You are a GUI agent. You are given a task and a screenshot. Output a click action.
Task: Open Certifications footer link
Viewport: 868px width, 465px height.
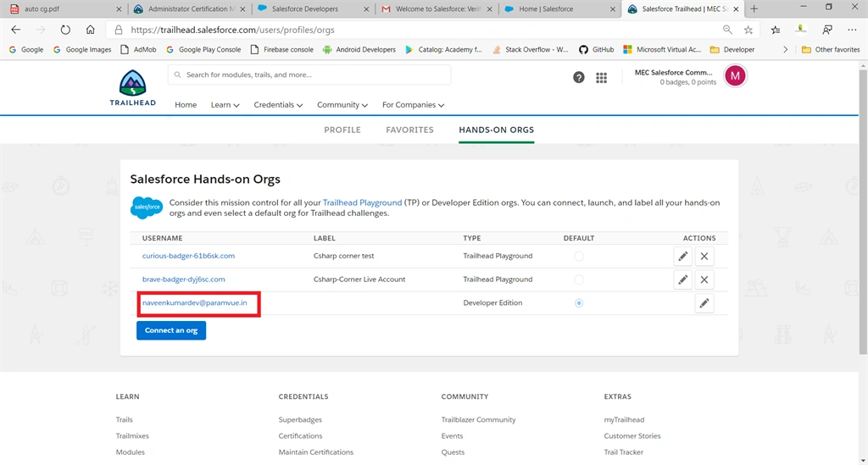point(300,435)
